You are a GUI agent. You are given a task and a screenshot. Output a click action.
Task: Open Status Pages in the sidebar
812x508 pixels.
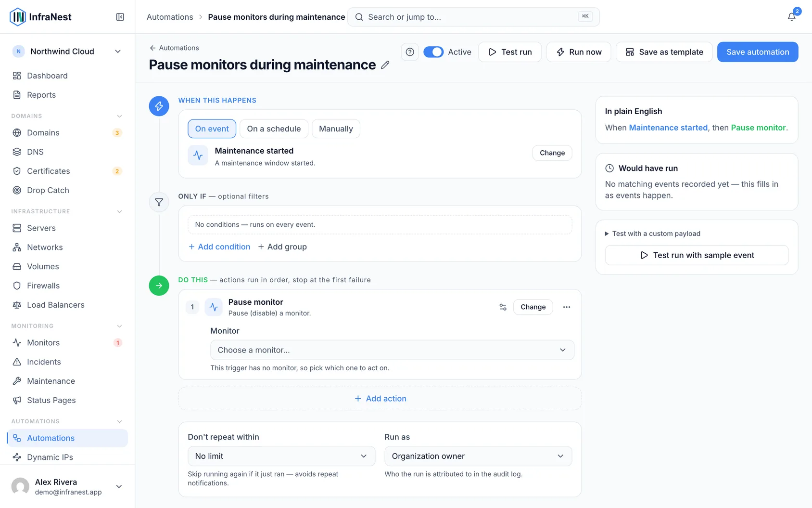[67, 401]
